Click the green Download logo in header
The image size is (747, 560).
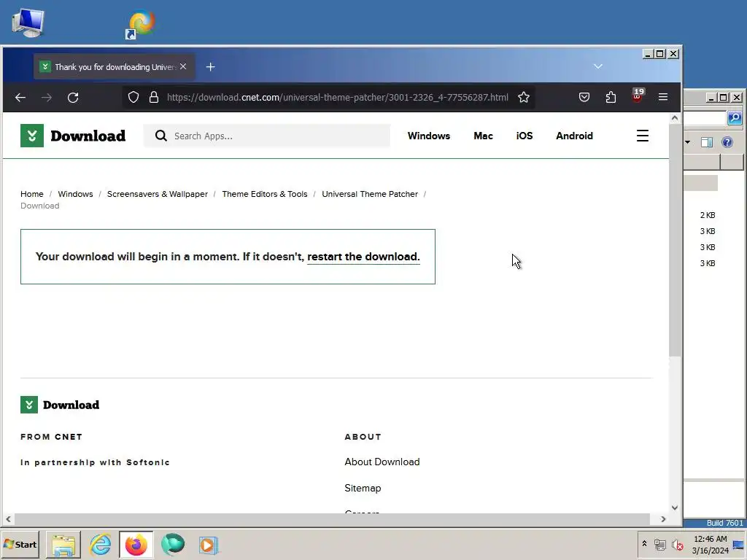coord(73,136)
